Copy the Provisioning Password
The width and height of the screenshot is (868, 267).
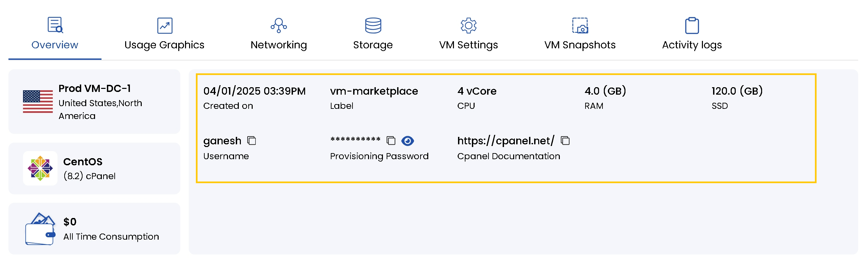point(392,140)
